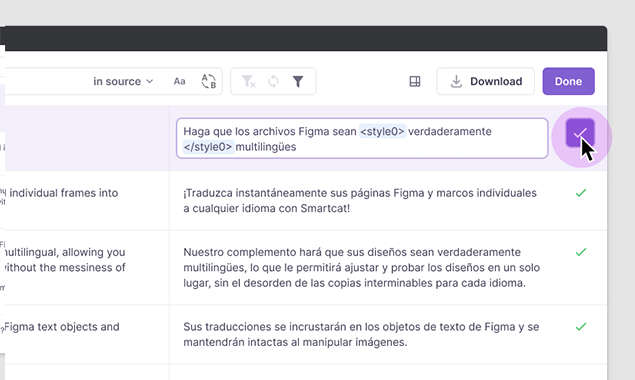Click green checkmark for '¡Traduzca instantáneamente' row
This screenshot has height=380, width=635.
click(581, 193)
